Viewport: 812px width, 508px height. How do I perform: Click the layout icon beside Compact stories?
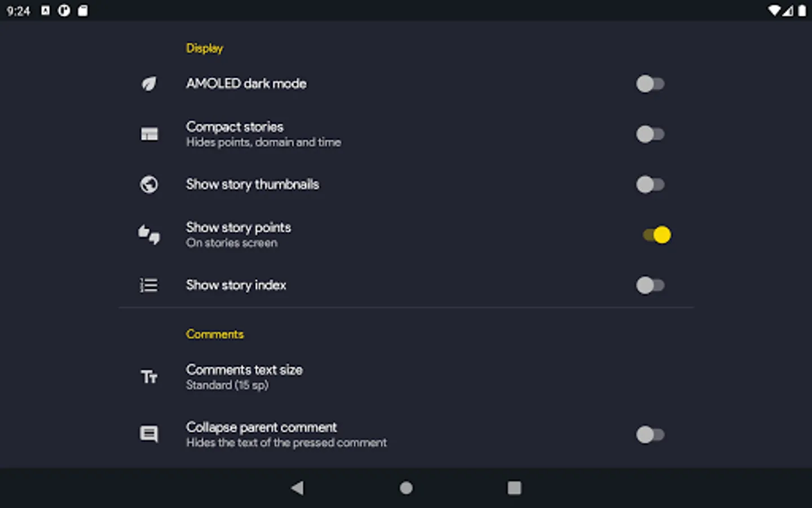click(x=149, y=134)
